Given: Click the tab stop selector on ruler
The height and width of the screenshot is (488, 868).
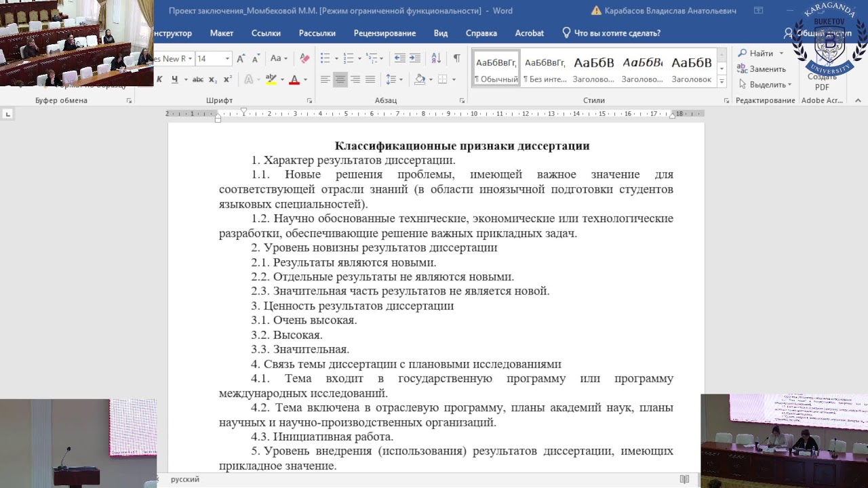Looking at the screenshot, I should 8,114.
